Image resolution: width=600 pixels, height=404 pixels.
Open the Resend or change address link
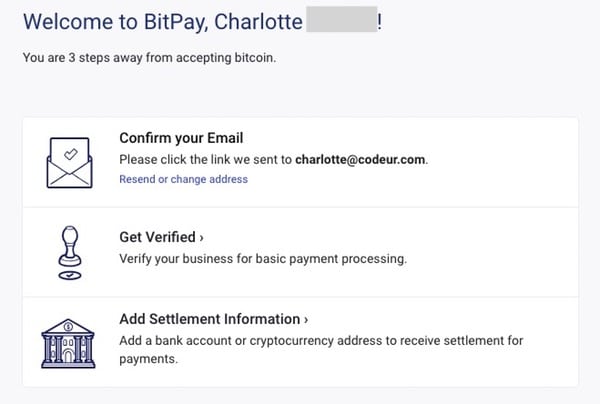tap(183, 179)
